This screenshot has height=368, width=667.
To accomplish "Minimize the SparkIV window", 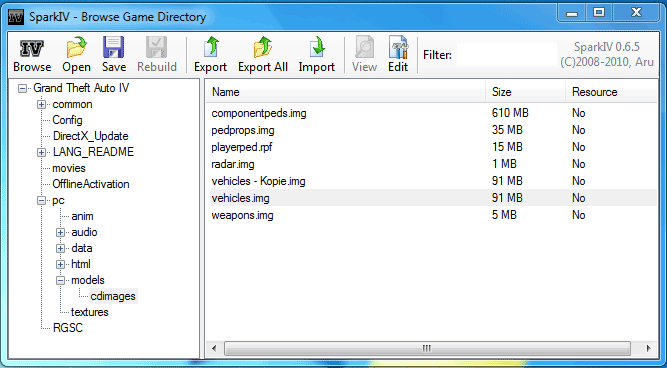I will 572,14.
